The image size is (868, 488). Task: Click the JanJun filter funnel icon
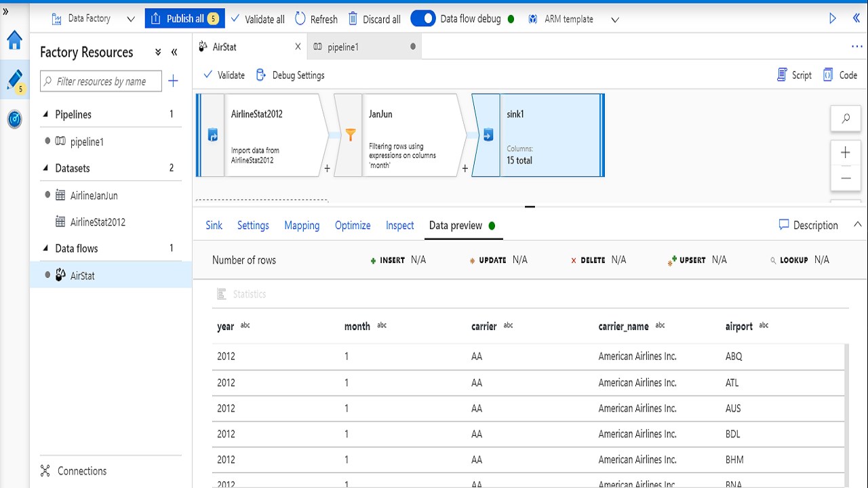[x=351, y=136]
